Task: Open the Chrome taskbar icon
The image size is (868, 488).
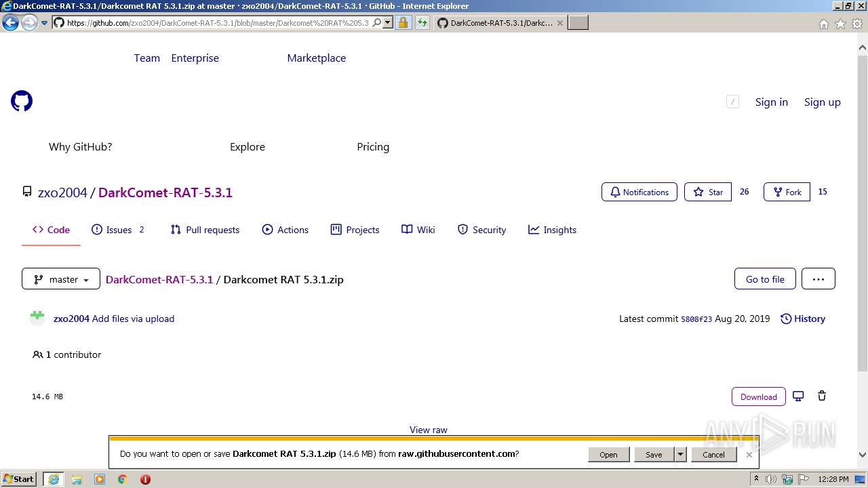Action: click(x=123, y=479)
